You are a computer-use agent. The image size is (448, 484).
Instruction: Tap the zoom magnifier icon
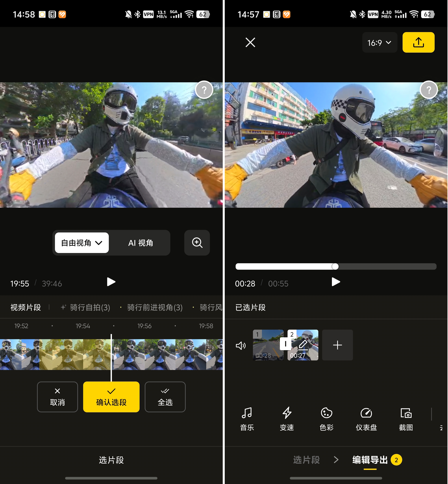point(197,243)
